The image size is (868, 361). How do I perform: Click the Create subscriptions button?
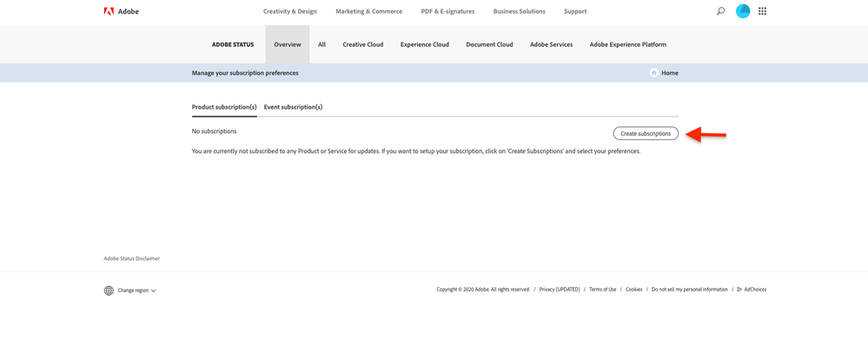point(646,134)
